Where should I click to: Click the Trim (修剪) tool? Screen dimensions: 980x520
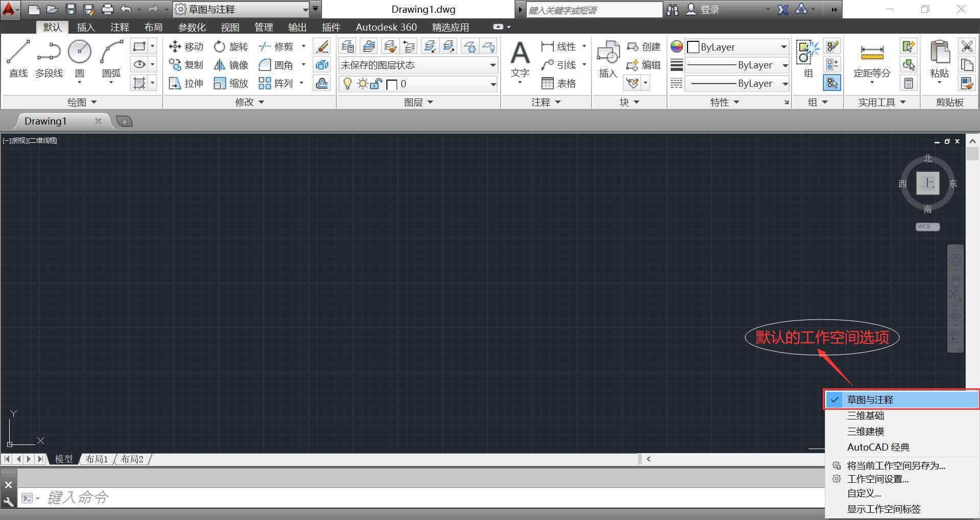(276, 46)
